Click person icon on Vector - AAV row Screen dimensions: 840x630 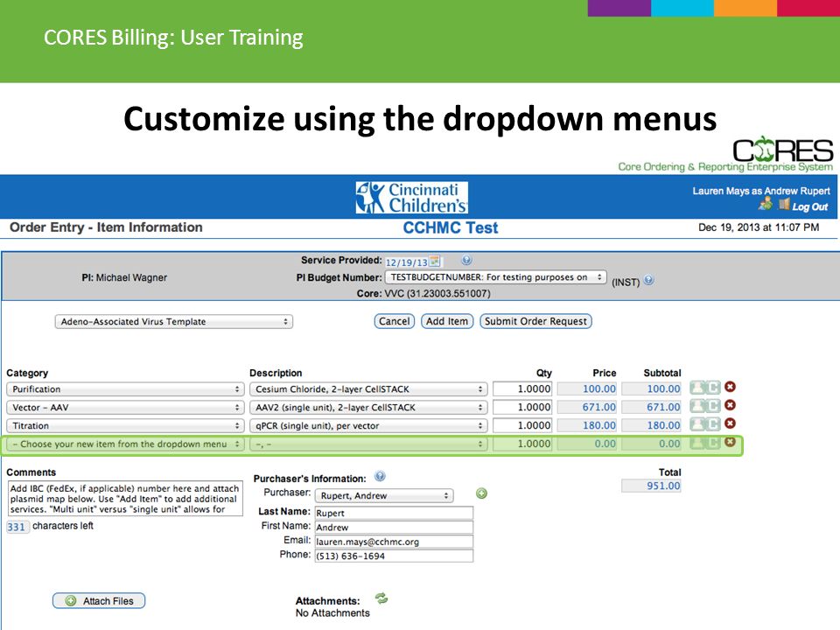coord(697,405)
